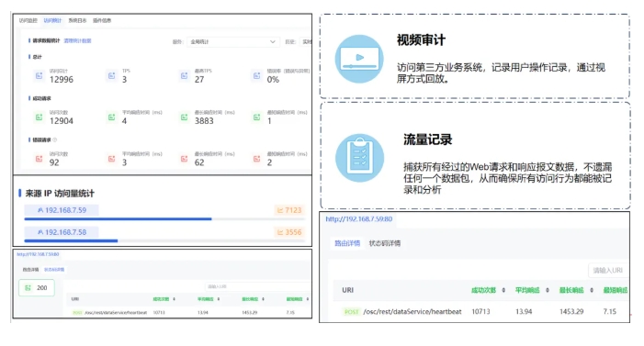644x346 pixels.
Task: Click the green icon beside 访问次数 12904
Action: (x=39, y=117)
